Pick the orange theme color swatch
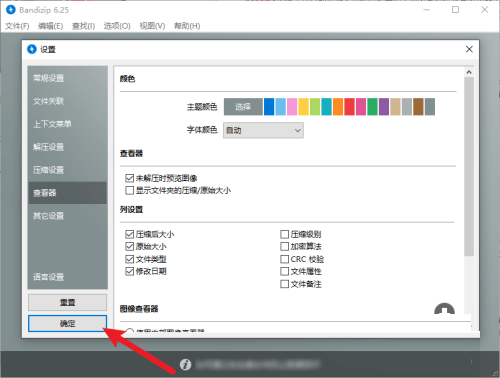 coord(338,107)
